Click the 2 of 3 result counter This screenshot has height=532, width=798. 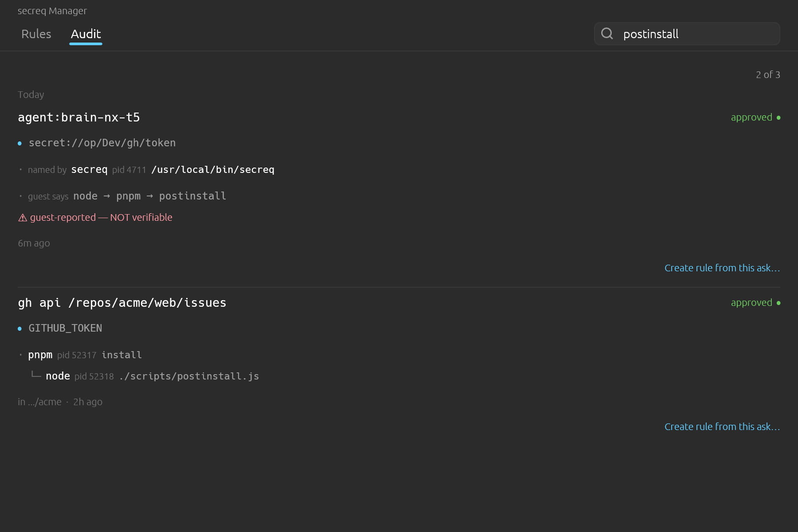[x=768, y=75]
